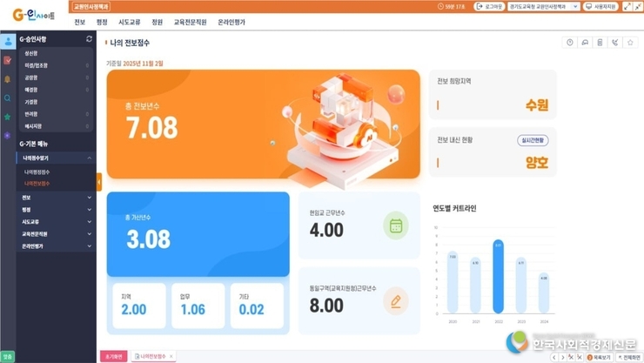Open the 전보 top menu

[x=80, y=22]
